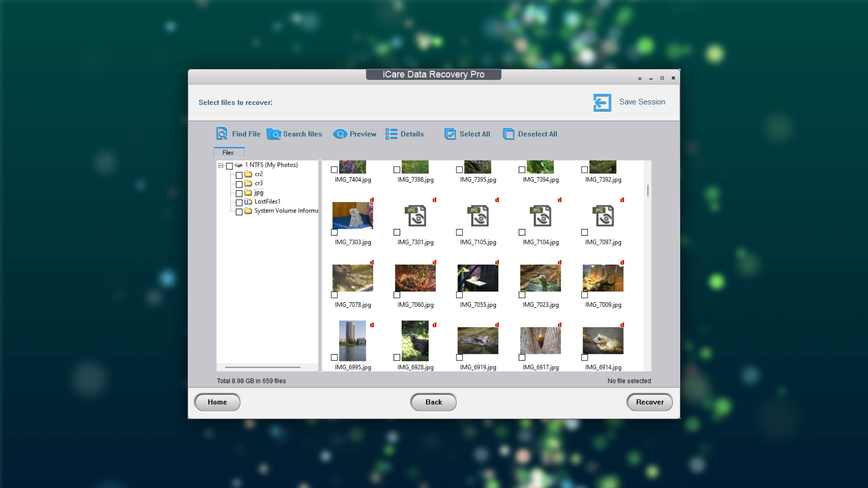
Task: Check the 1 NTFS (My Photos) root checkbox
Action: [230, 166]
